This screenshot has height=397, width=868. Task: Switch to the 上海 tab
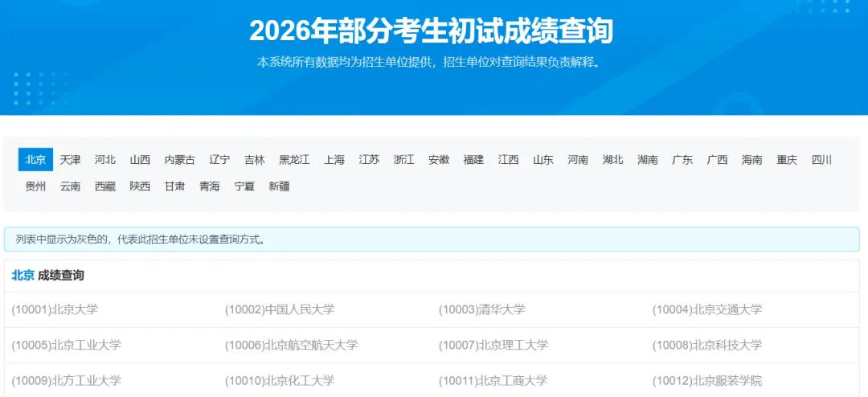pyautogui.click(x=334, y=160)
